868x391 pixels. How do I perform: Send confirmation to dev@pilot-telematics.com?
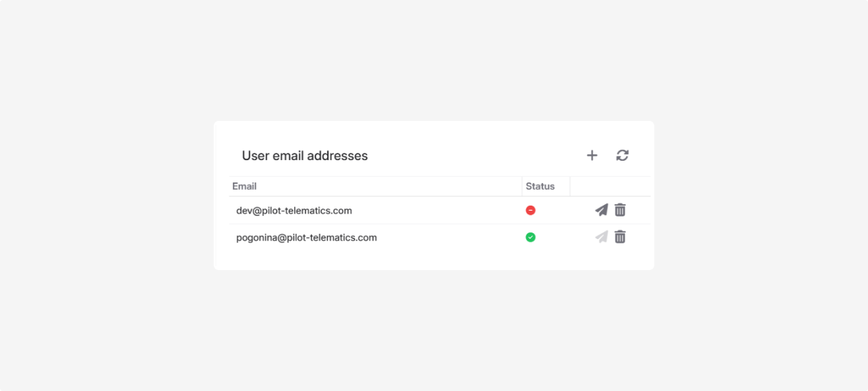click(x=601, y=210)
